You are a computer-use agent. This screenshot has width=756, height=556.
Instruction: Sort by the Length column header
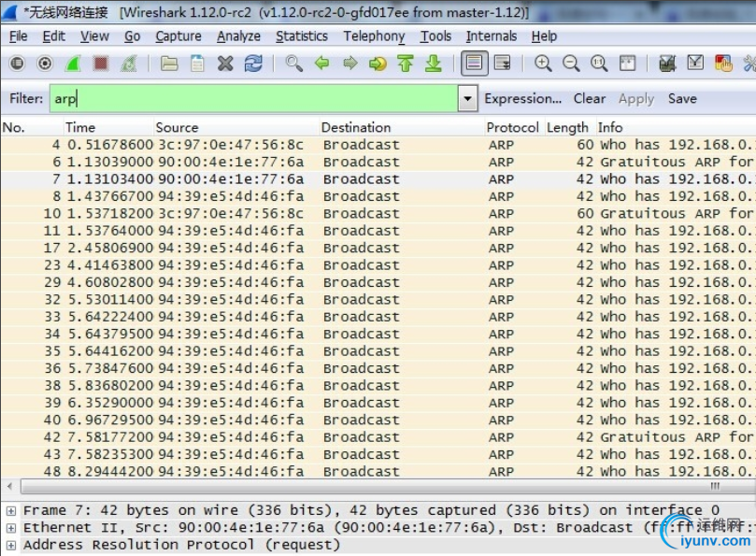tap(570, 127)
